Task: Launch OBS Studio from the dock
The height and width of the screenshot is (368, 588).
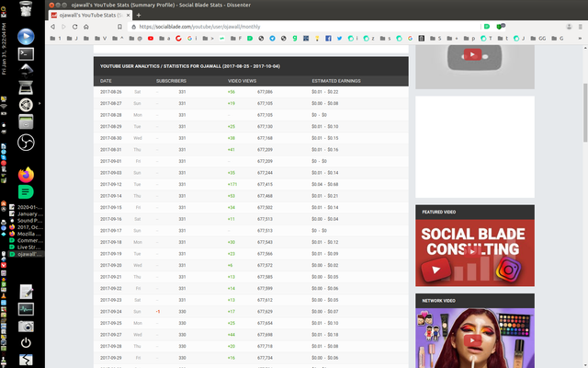Action: [x=26, y=143]
